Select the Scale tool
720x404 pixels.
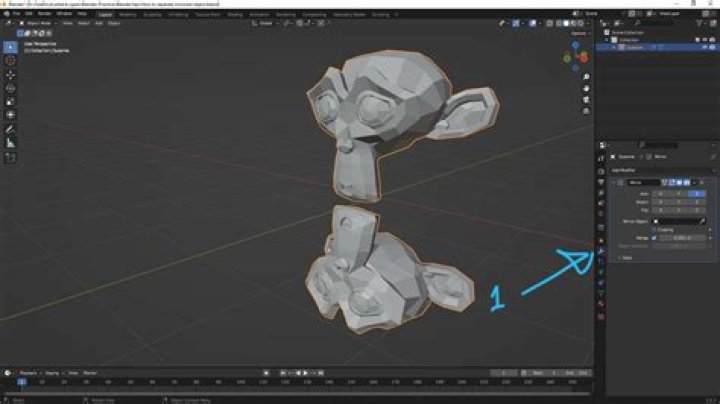(11, 102)
